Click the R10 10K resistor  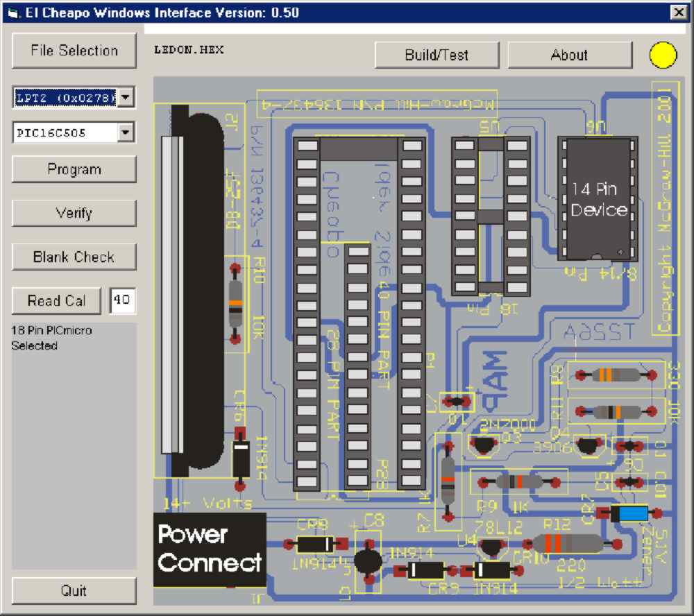(235, 302)
